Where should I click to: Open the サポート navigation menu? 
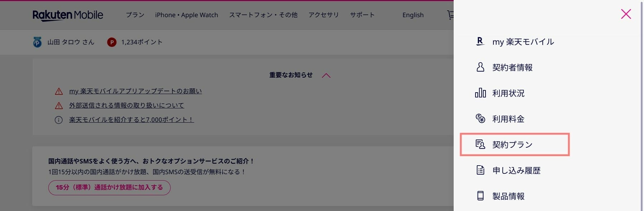click(362, 15)
